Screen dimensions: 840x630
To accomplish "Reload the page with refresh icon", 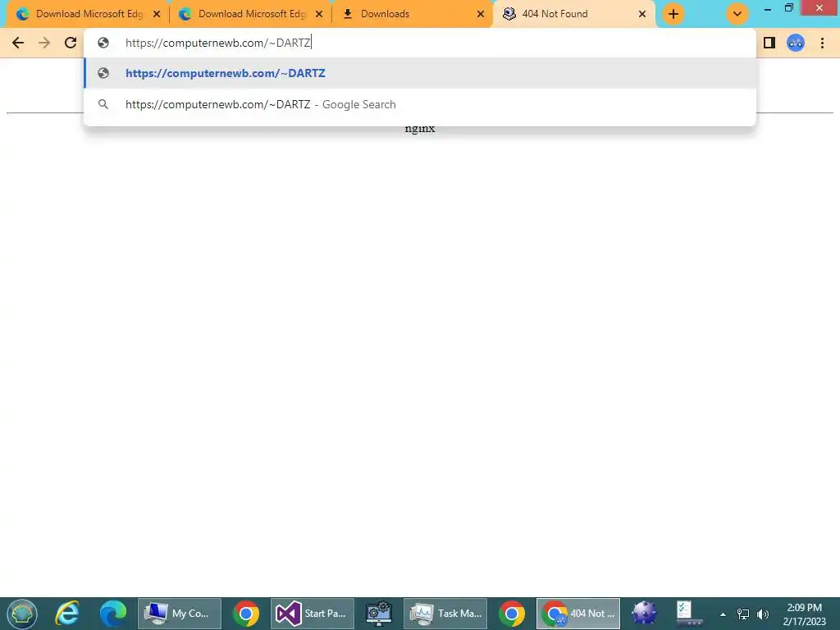I will (x=71, y=43).
